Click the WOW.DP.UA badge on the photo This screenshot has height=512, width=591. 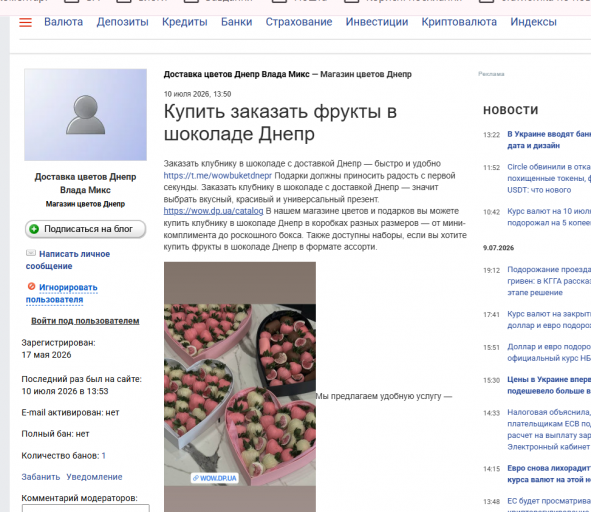[x=214, y=478]
